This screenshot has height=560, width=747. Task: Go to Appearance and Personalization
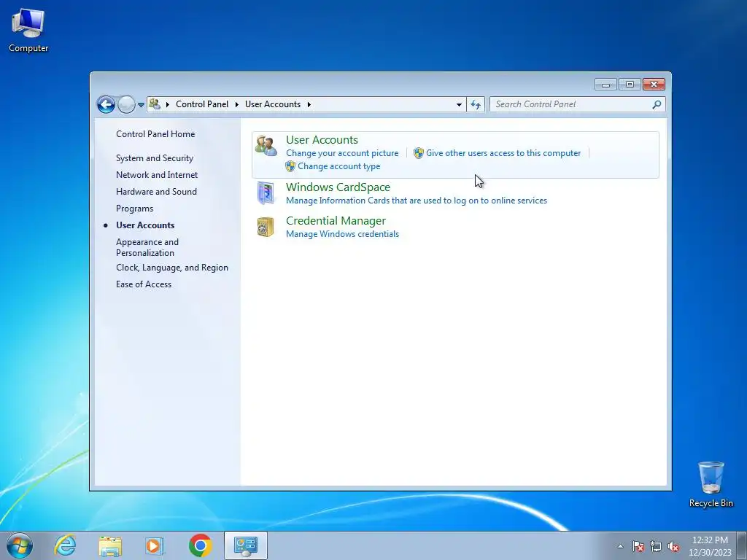[147, 247]
